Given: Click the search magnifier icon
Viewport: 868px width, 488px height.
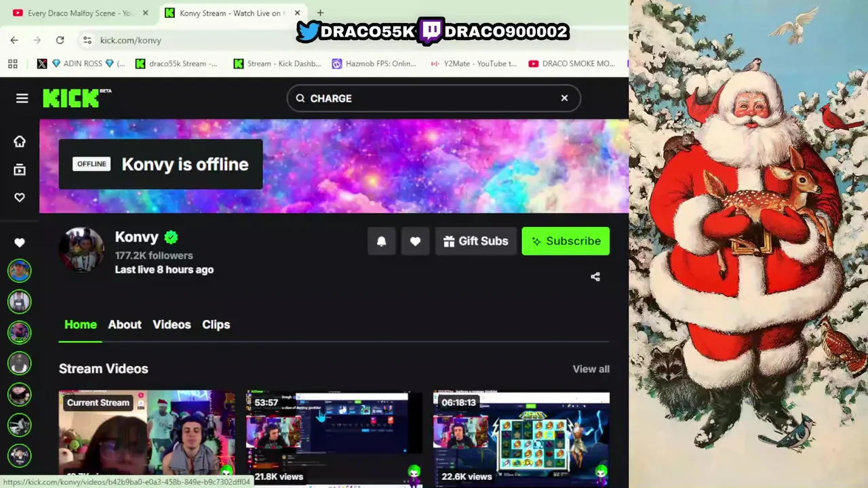Looking at the screenshot, I should point(300,98).
